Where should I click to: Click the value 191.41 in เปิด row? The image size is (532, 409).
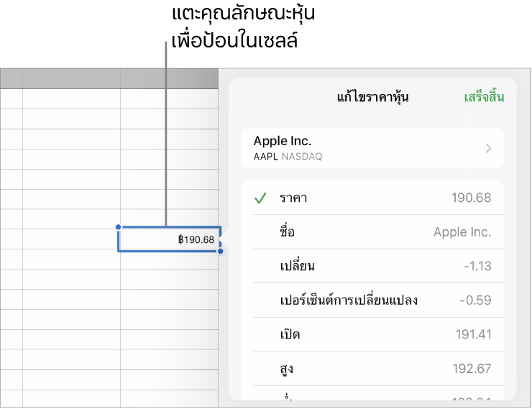[473, 334]
